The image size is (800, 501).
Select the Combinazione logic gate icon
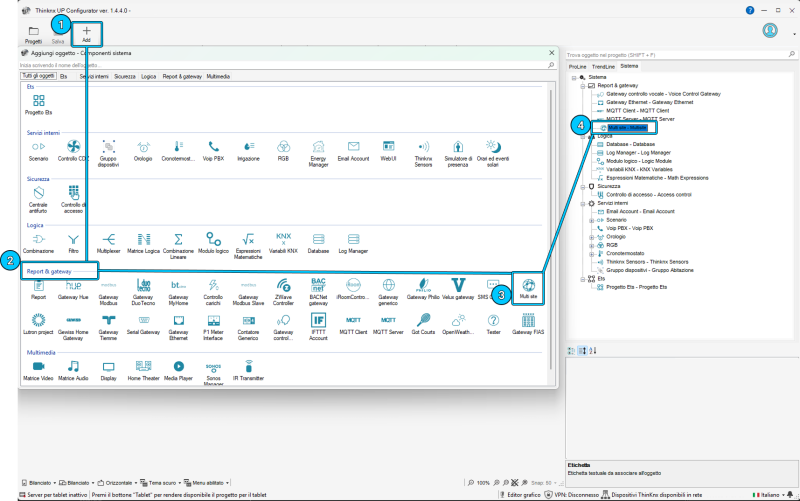(38, 243)
